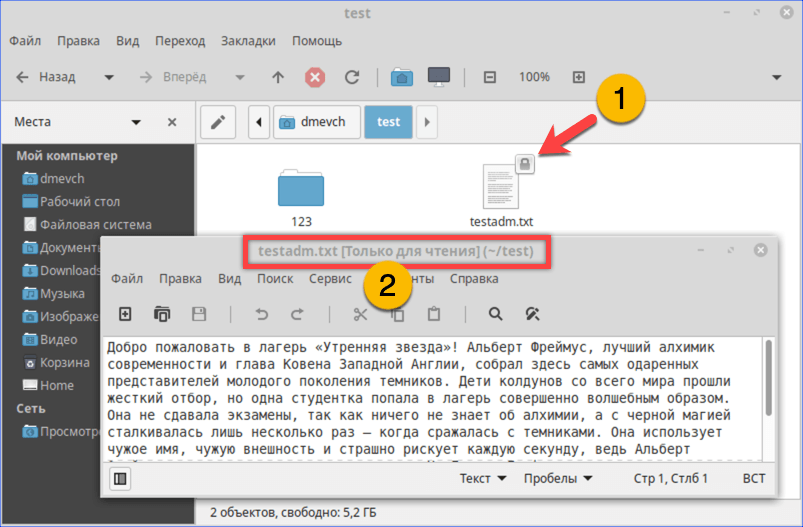
Task: Collapse the Мой компьютер section
Action: pos(67,156)
